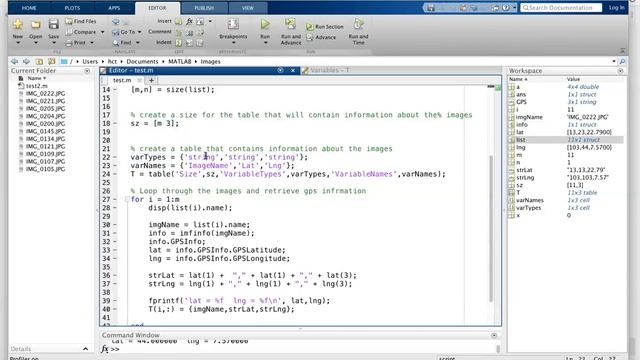Click the Compare button

coord(81,32)
